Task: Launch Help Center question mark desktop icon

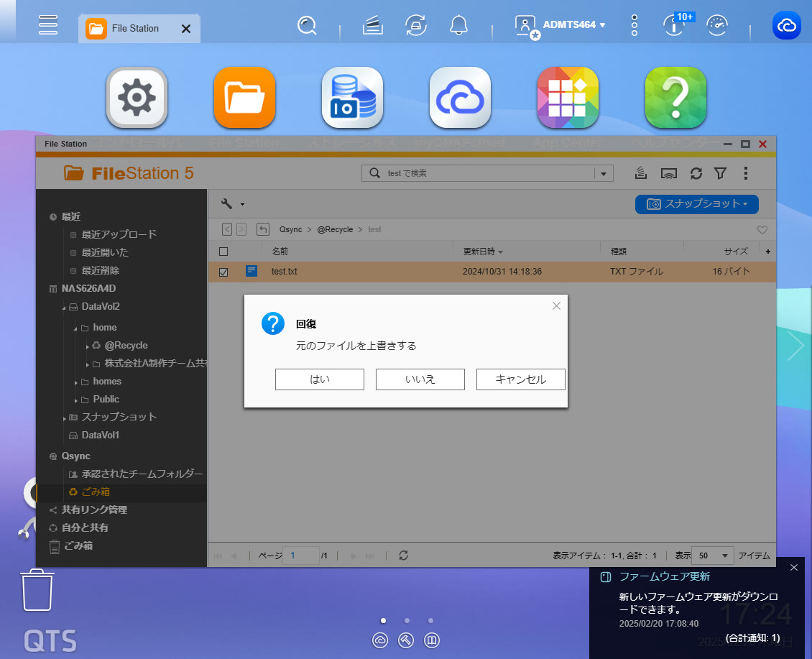Action: point(675,98)
